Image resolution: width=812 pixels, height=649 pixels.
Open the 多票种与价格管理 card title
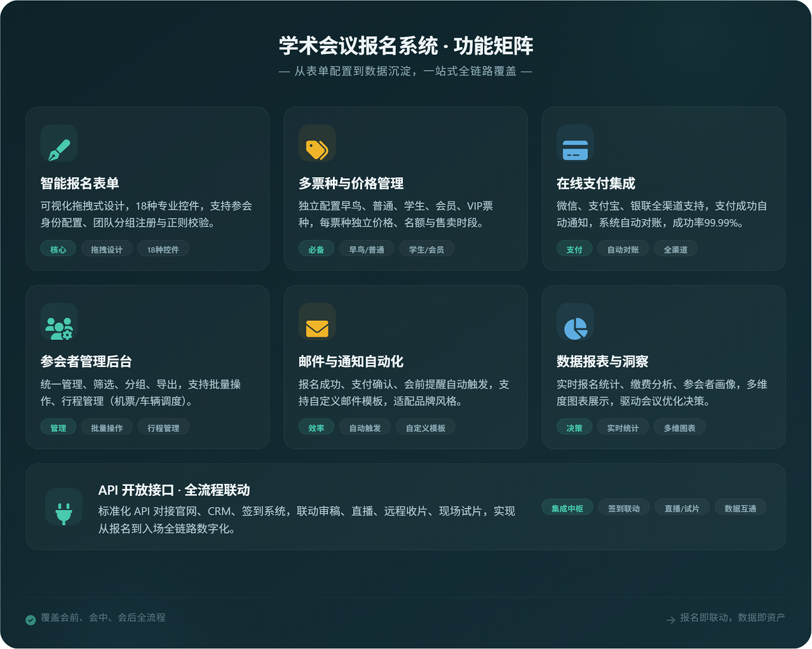[x=351, y=184]
